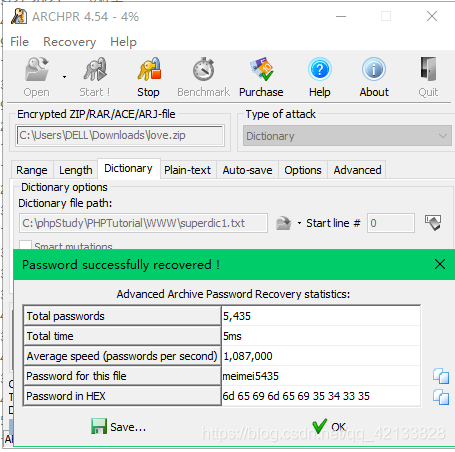Click the recovered password meimei5435
This screenshot has height=452, width=455.
(251, 376)
